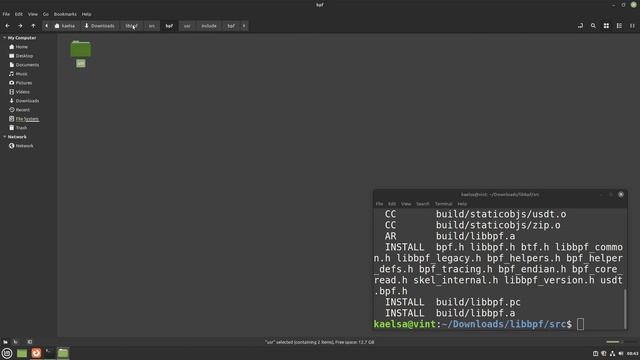This screenshot has width=640, height=360.
Task: Open the Linux Mint start menu
Action: 7,353
